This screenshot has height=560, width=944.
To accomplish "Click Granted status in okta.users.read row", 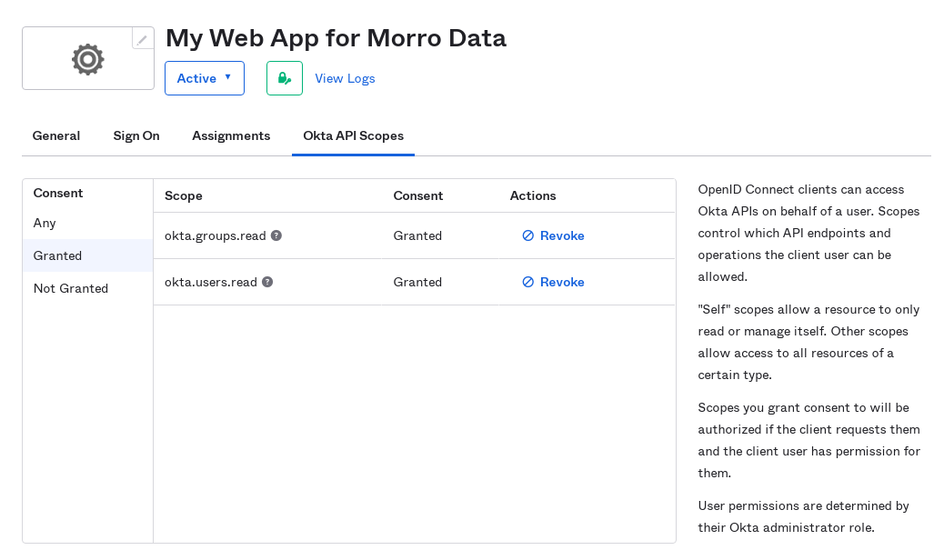I will pos(417,282).
